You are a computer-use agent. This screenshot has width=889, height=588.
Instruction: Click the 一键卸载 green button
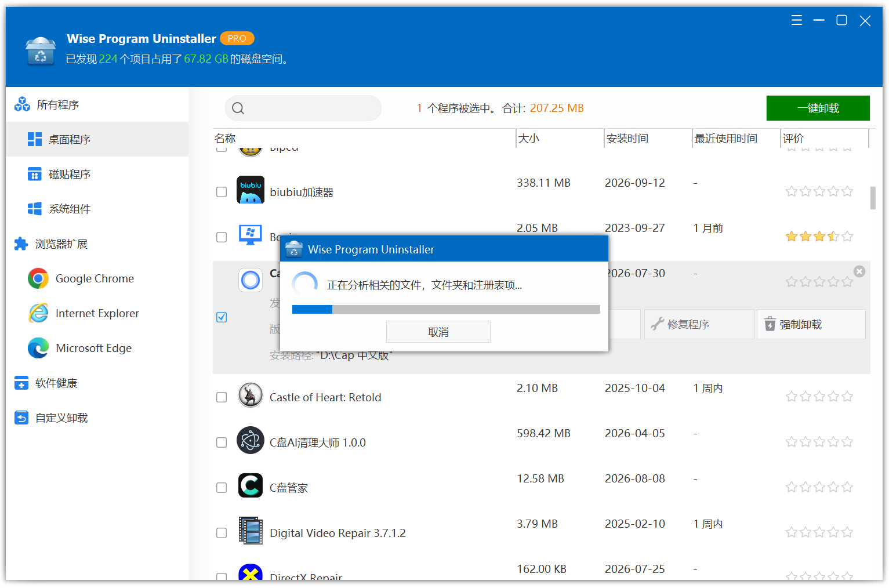coord(818,108)
